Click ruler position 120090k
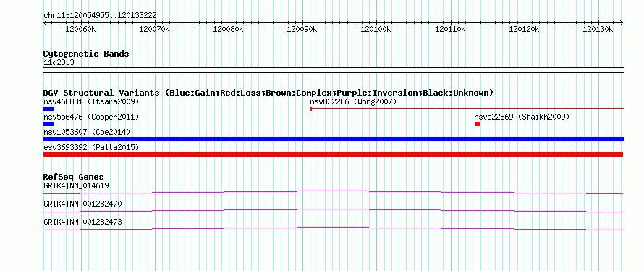 click(x=302, y=30)
